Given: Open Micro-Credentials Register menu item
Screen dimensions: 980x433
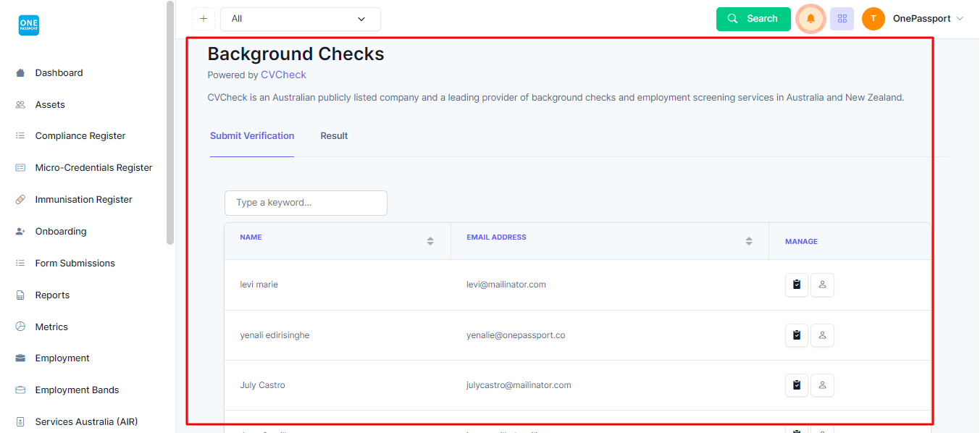Looking at the screenshot, I should pos(94,168).
